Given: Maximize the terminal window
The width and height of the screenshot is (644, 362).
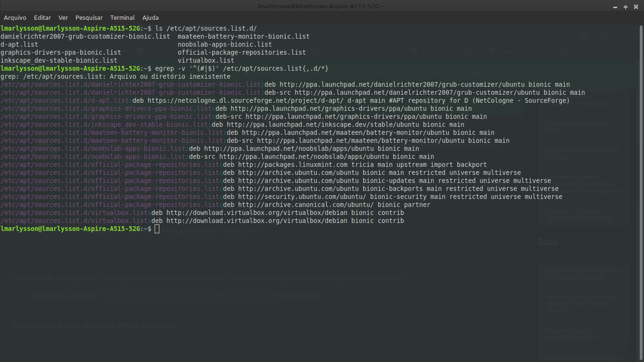Looking at the screenshot, I should (626, 7).
